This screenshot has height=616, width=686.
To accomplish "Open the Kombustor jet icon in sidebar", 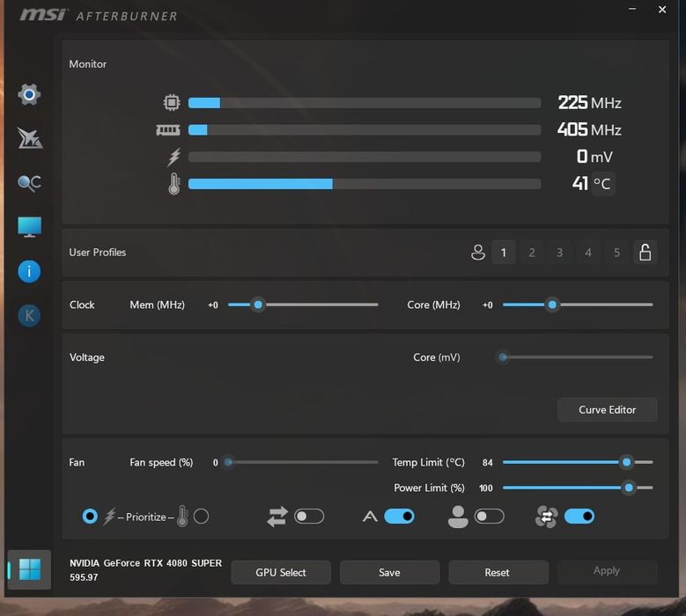I will pos(29,138).
